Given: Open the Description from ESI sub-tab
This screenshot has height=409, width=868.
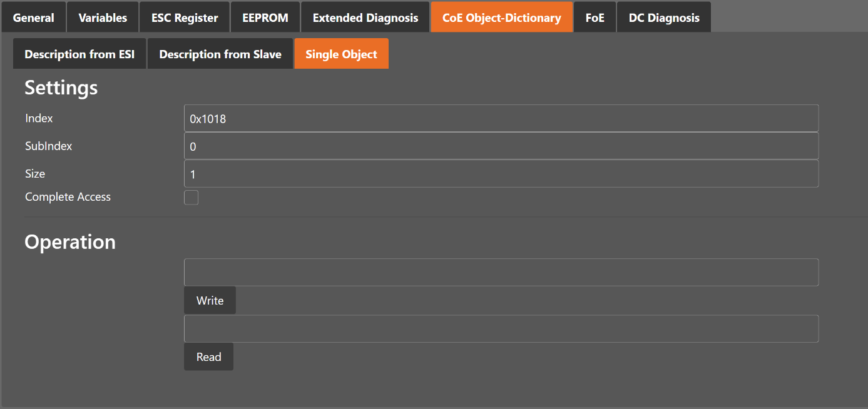Looking at the screenshot, I should [79, 54].
